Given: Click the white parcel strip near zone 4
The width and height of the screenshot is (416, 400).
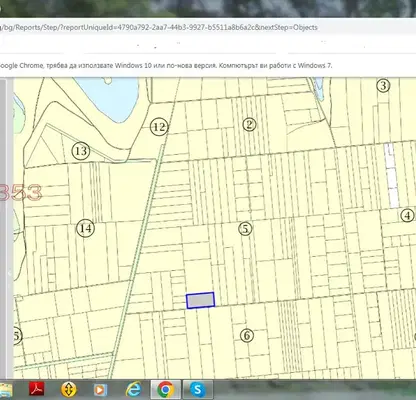Looking at the screenshot, I should [x=391, y=175].
